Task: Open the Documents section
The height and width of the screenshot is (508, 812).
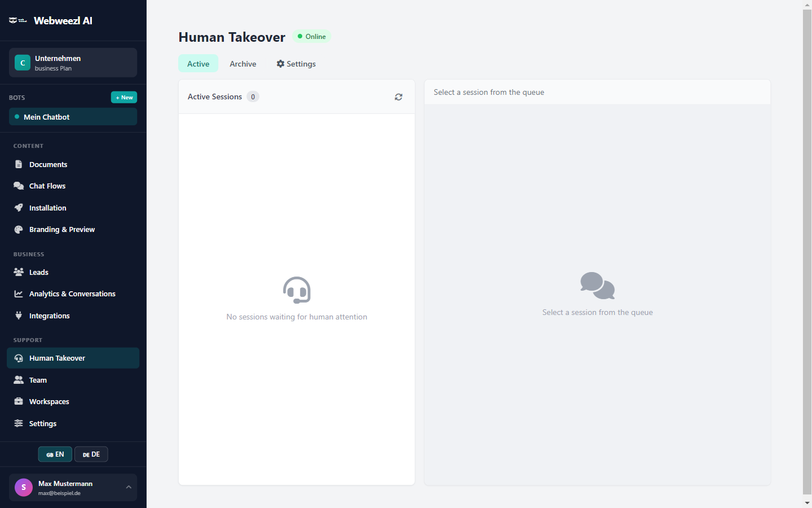Action: click(48, 164)
